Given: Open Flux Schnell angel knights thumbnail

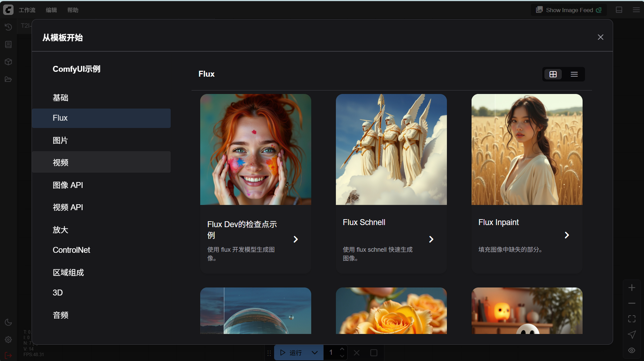Looking at the screenshot, I should [x=391, y=149].
